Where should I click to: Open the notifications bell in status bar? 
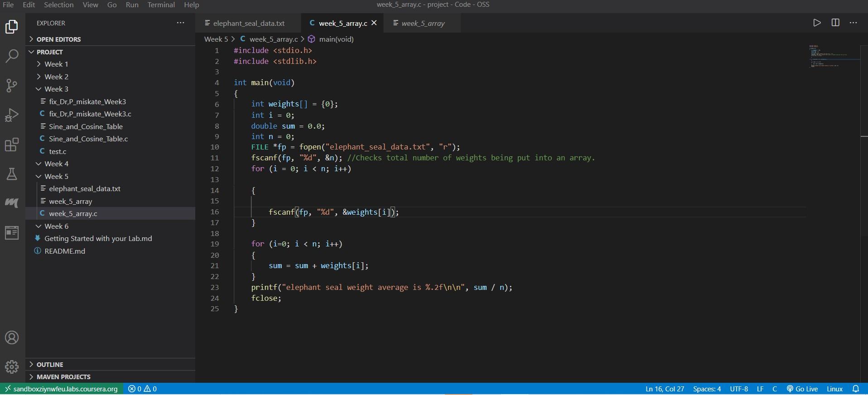pyautogui.click(x=856, y=389)
